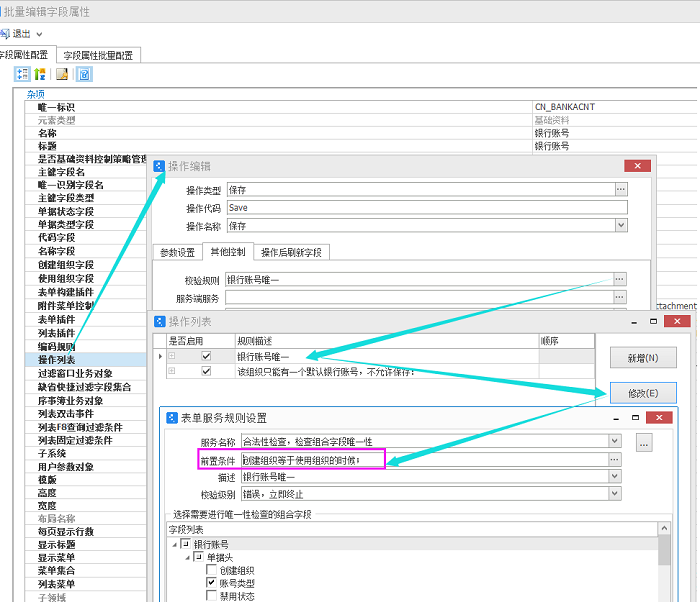700x602 pixels.
Task: Open ellipsis browse button for 操作类型
Action: (620, 189)
